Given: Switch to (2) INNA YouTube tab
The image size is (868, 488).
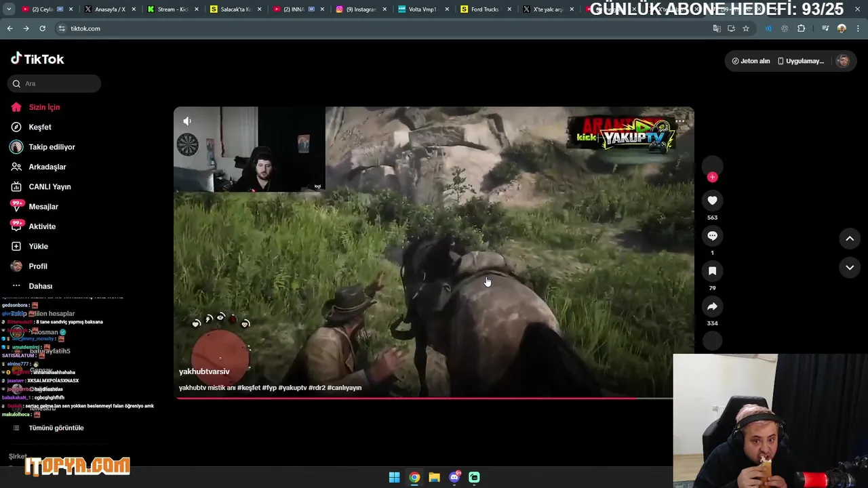Looking at the screenshot, I should click(x=297, y=9).
